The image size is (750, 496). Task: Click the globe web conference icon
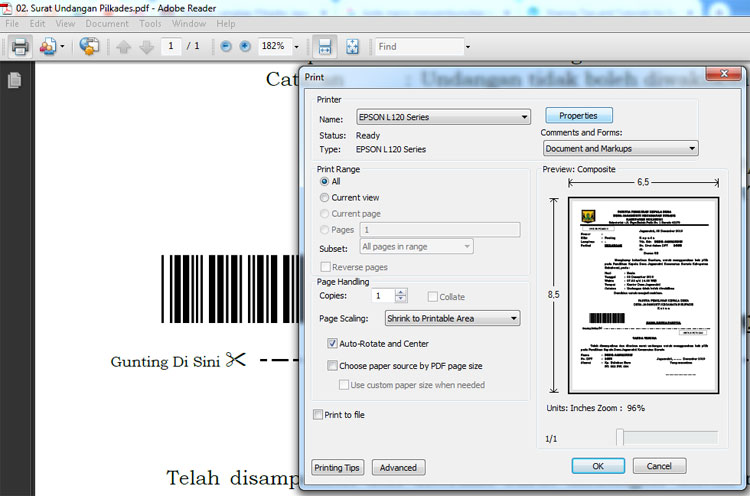pos(89,47)
